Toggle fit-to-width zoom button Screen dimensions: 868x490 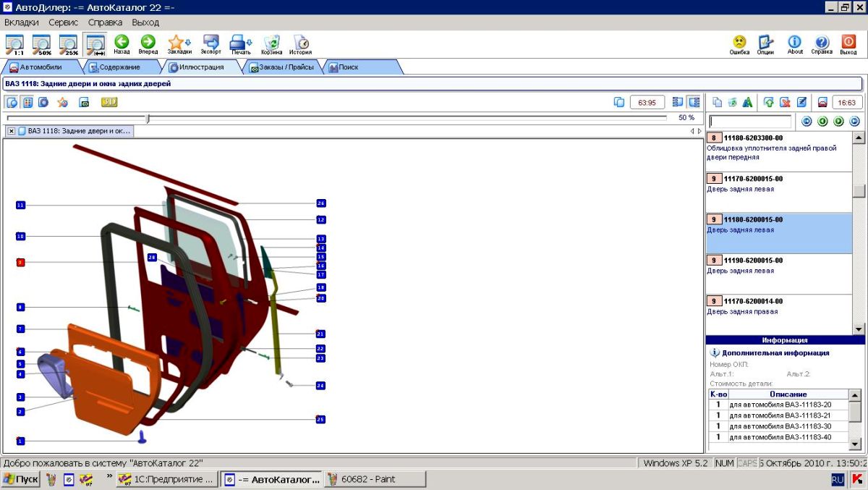click(95, 44)
